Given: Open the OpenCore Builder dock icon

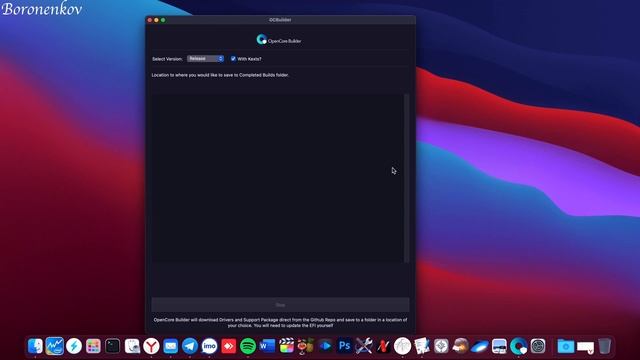Looking at the screenshot, I should point(518,346).
